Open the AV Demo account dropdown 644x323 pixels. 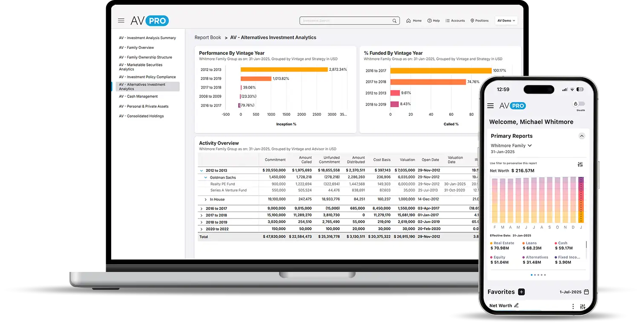tap(506, 20)
